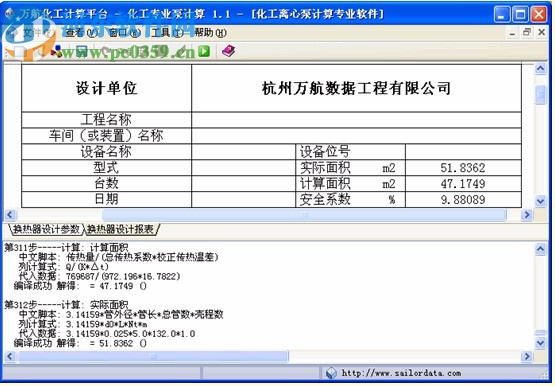Viewport: 555px width, 386px height.
Task: Close the inner document window
Action: (x=542, y=33)
